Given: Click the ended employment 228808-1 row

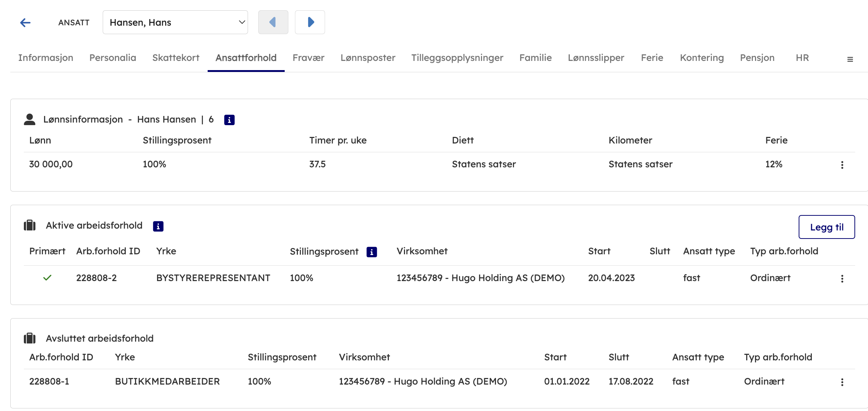Looking at the screenshot, I should 49,381.
